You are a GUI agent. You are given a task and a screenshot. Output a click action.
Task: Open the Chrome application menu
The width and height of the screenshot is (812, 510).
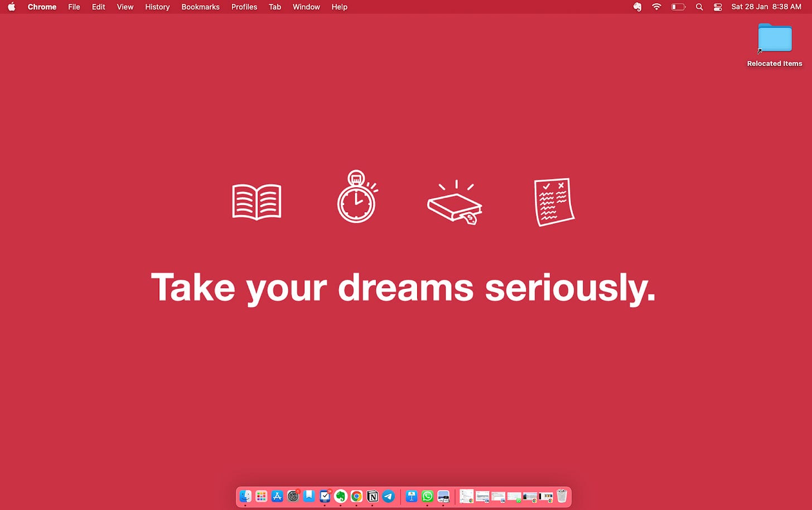(42, 7)
